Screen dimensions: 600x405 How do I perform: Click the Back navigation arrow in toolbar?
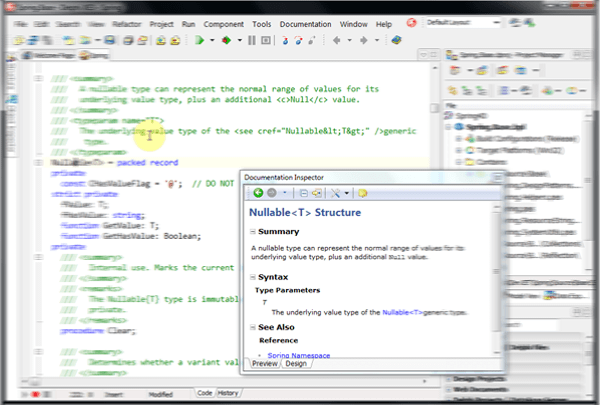337,40
